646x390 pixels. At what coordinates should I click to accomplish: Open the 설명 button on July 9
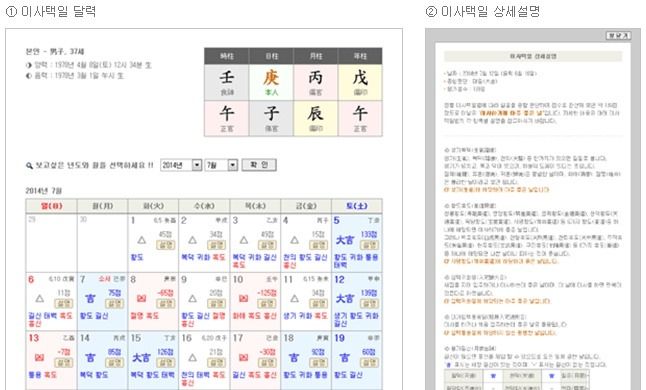pyautogui.click(x=216, y=304)
